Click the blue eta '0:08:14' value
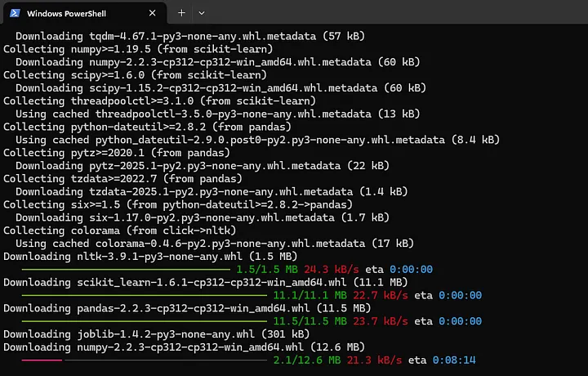The height and width of the screenshot is (376, 588). tap(454, 360)
